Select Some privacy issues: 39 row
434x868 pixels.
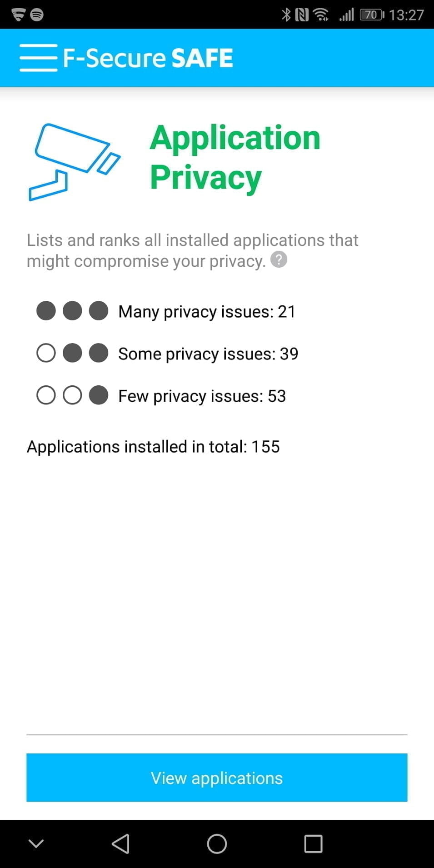tap(208, 354)
